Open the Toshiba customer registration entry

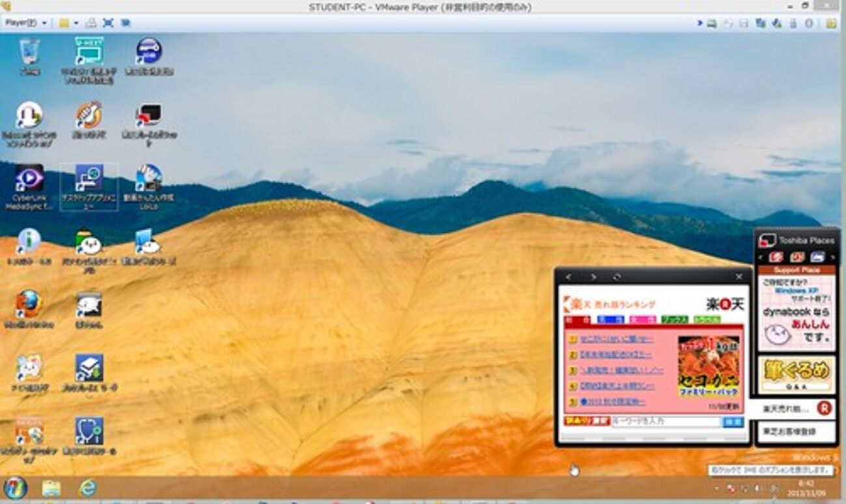pos(797,431)
